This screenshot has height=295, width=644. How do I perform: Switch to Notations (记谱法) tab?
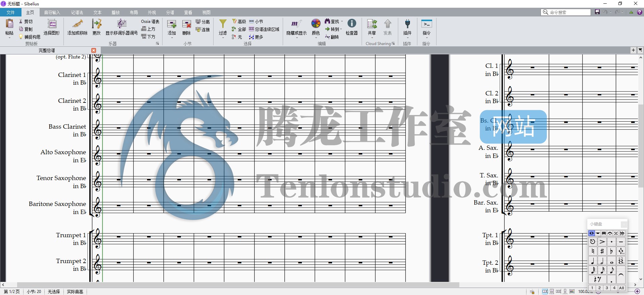tap(77, 12)
